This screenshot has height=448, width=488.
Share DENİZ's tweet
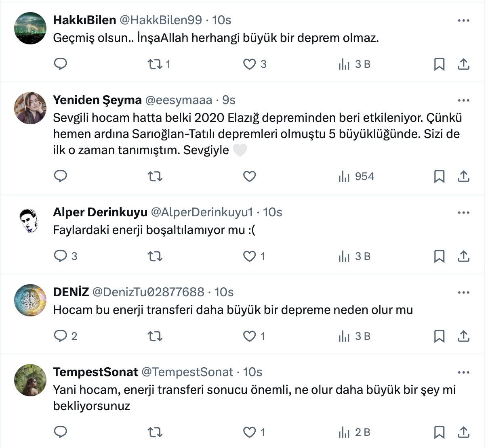463,336
